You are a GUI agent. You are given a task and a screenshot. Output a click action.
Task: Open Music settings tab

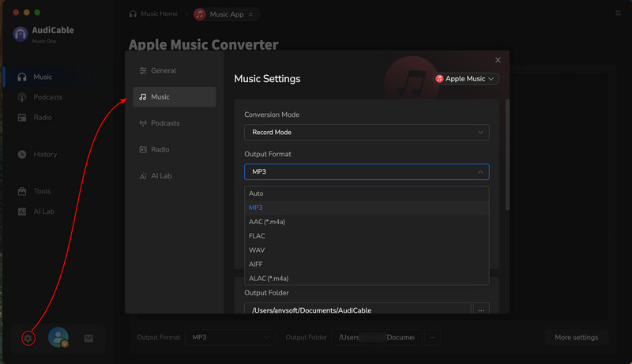coord(174,96)
